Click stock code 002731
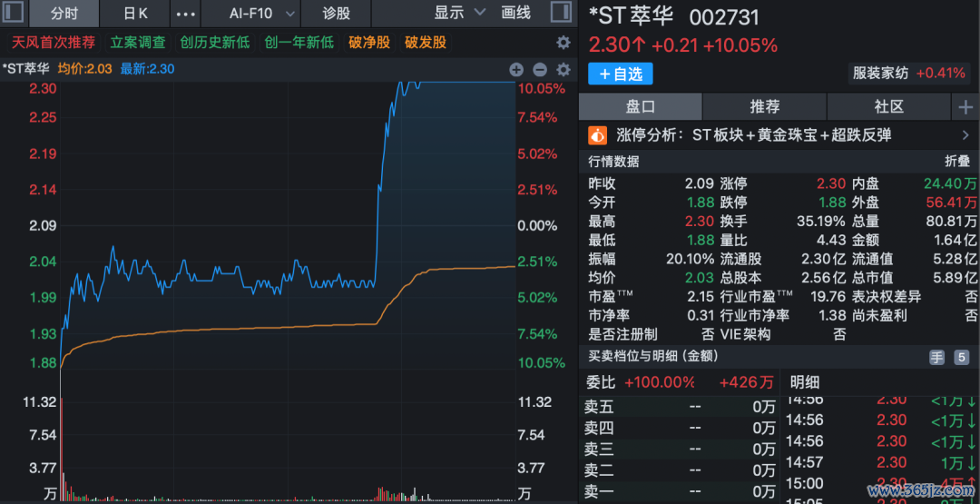The height and width of the screenshot is (504, 980). pyautogui.click(x=724, y=17)
